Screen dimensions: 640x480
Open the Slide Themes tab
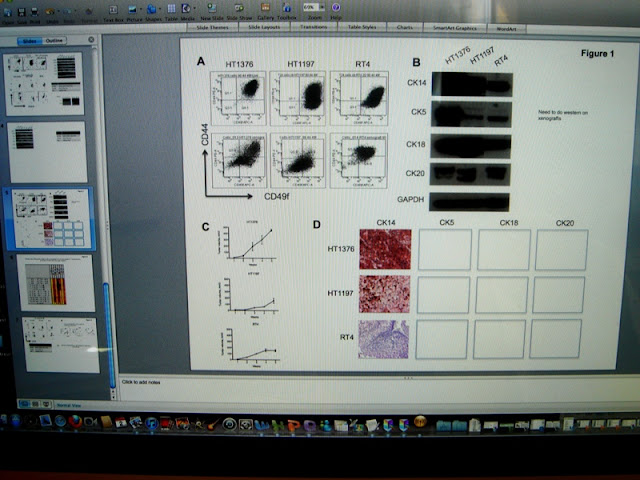coord(212,27)
